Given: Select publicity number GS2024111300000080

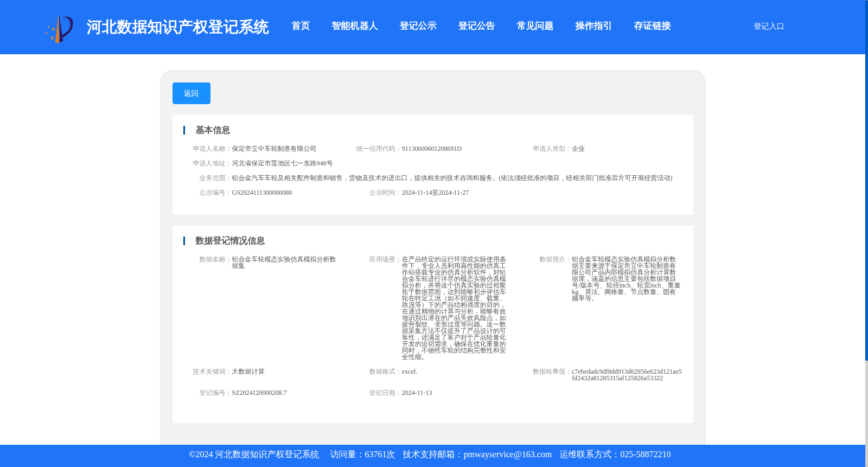Looking at the screenshot, I should (x=261, y=193).
